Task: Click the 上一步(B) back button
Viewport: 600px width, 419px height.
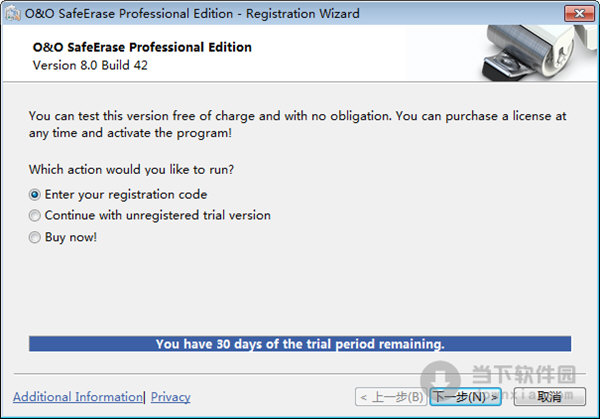Action: tap(391, 397)
